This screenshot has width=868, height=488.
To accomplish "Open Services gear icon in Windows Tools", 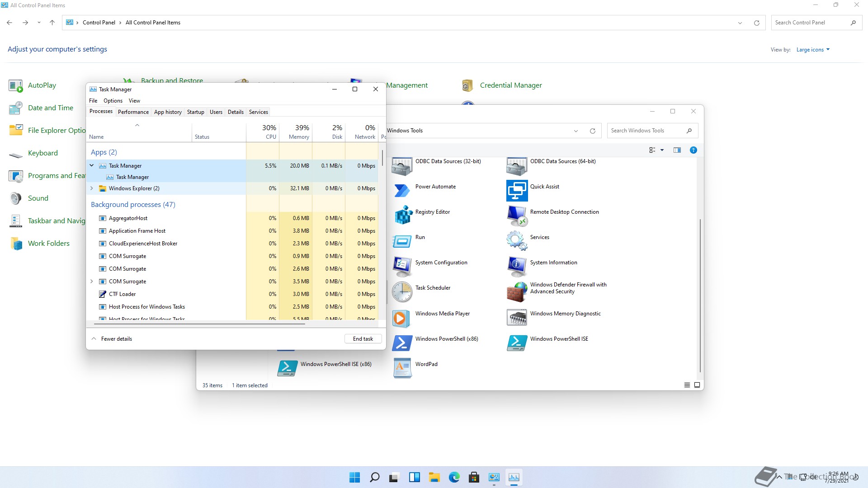I will tap(517, 240).
